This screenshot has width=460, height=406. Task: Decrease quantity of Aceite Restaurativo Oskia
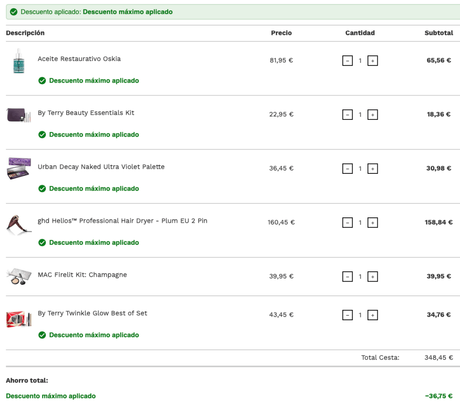click(x=347, y=61)
